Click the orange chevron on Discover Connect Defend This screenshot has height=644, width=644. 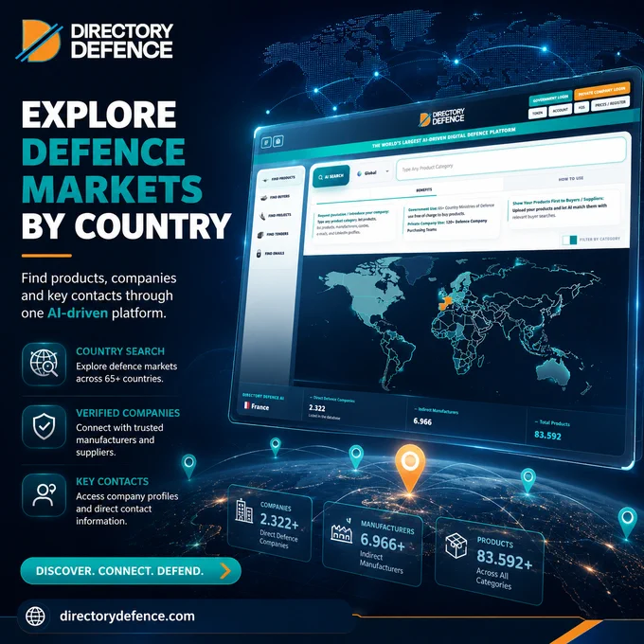point(225,571)
